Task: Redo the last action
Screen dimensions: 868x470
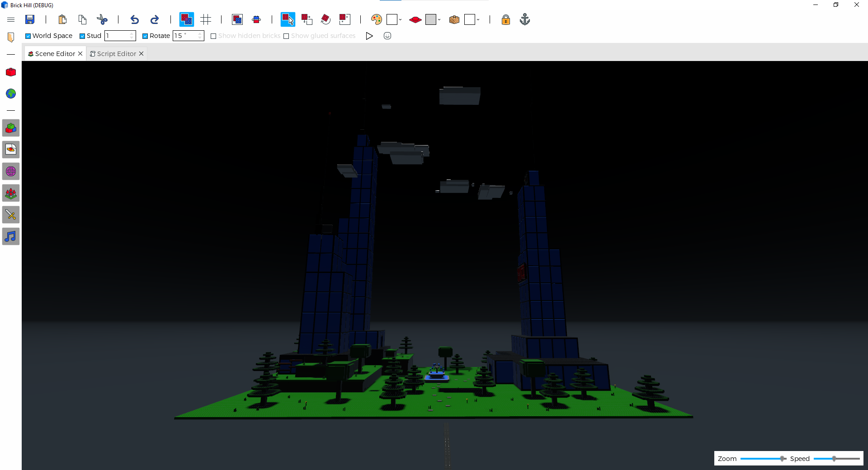Action: [154, 19]
